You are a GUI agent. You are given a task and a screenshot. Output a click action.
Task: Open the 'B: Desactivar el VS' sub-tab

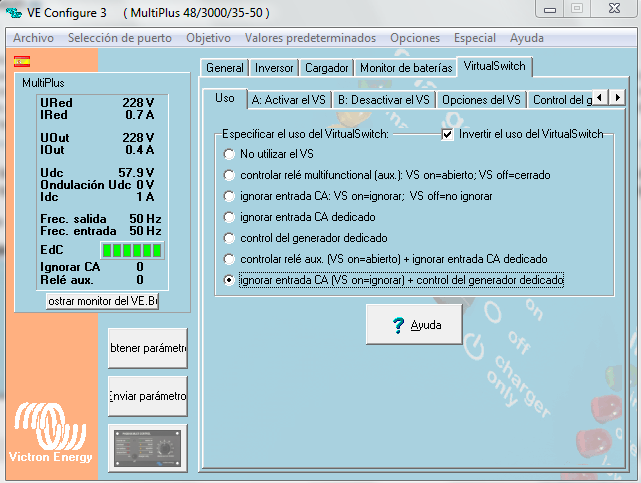[x=383, y=100]
